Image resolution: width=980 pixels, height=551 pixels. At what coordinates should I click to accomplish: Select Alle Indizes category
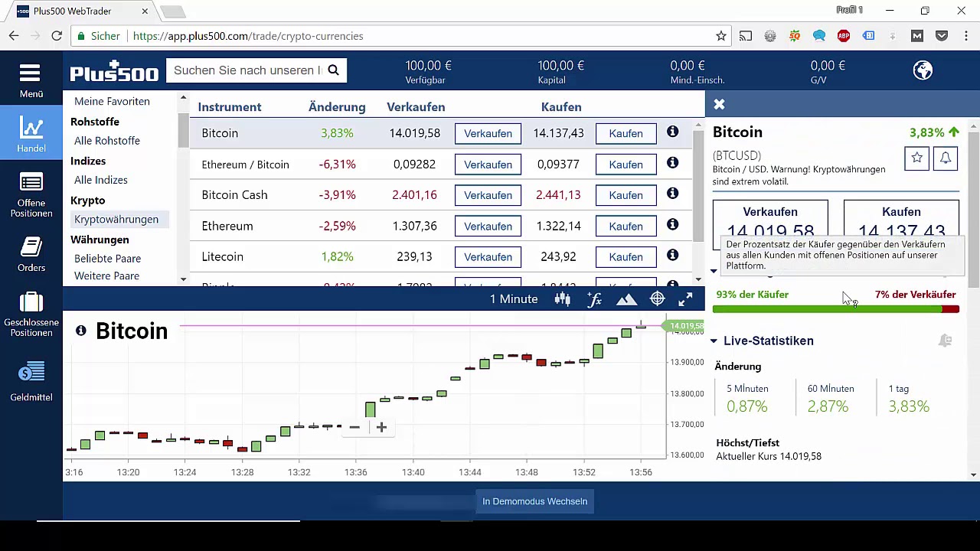pyautogui.click(x=101, y=180)
